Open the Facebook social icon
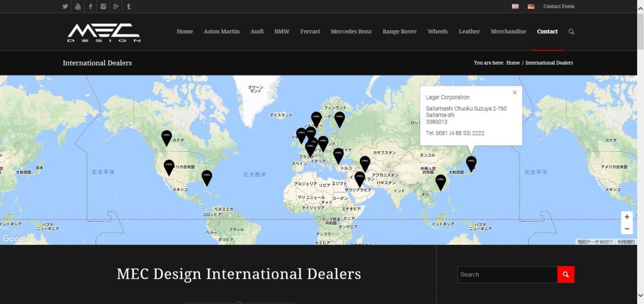 click(91, 6)
